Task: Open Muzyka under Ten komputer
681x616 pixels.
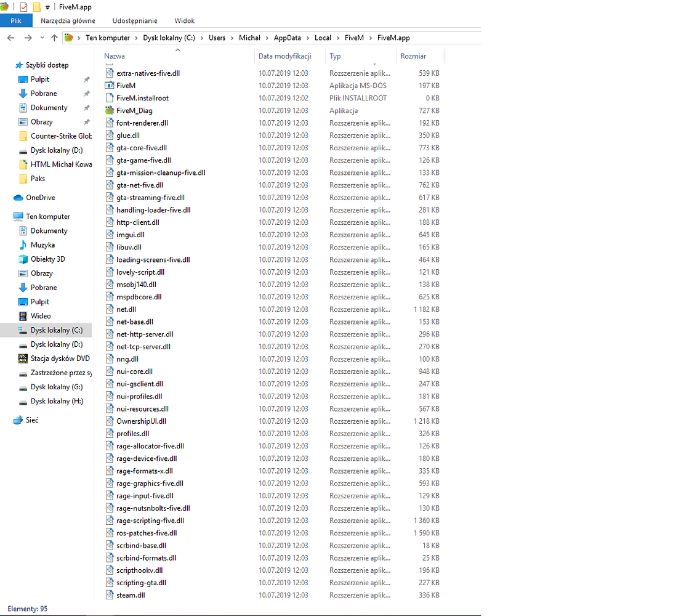Action: 42,245
